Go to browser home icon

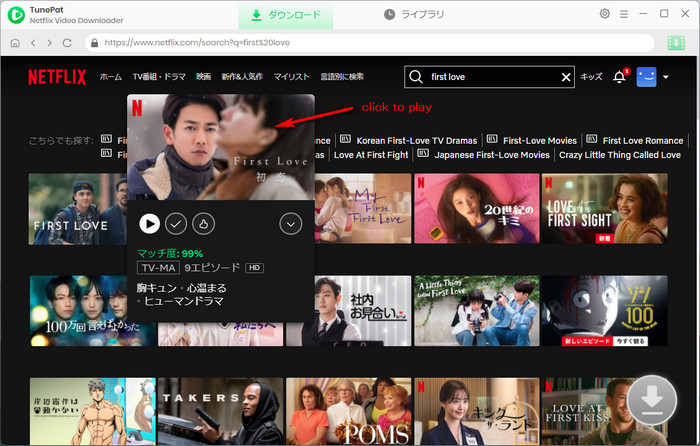tap(15, 43)
